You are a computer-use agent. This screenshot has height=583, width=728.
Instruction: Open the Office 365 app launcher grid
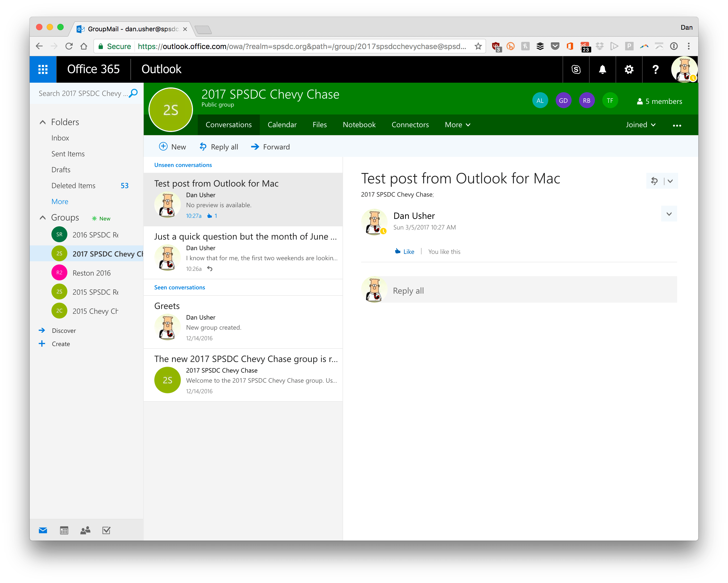click(x=43, y=69)
